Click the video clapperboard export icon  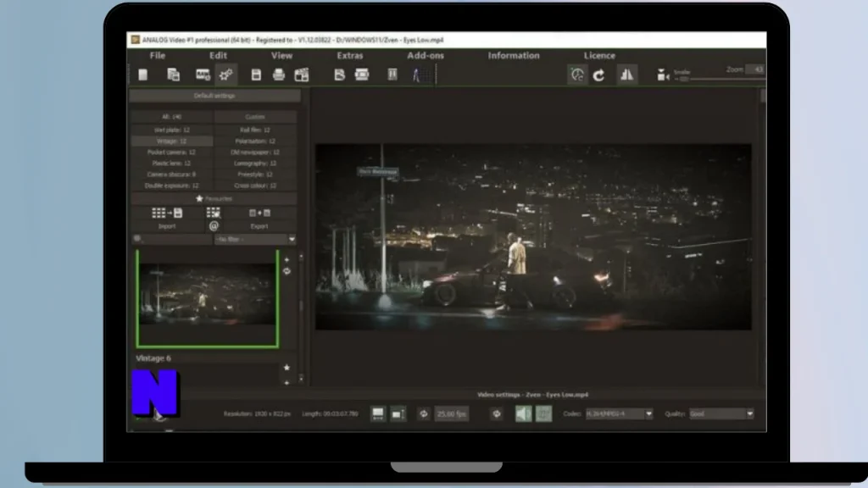point(302,75)
